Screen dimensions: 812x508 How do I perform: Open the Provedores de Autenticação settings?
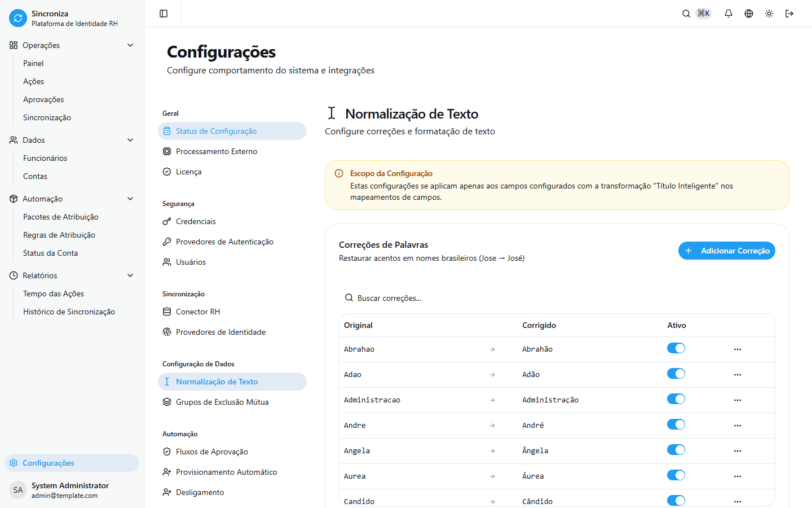pyautogui.click(x=223, y=241)
